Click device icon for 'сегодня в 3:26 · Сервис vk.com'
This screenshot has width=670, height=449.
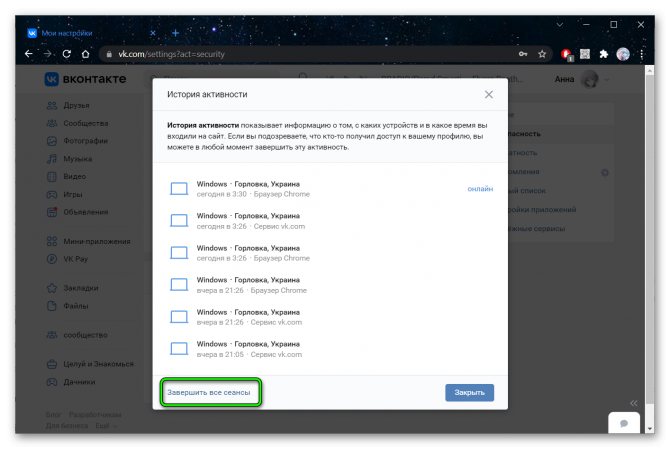click(179, 220)
